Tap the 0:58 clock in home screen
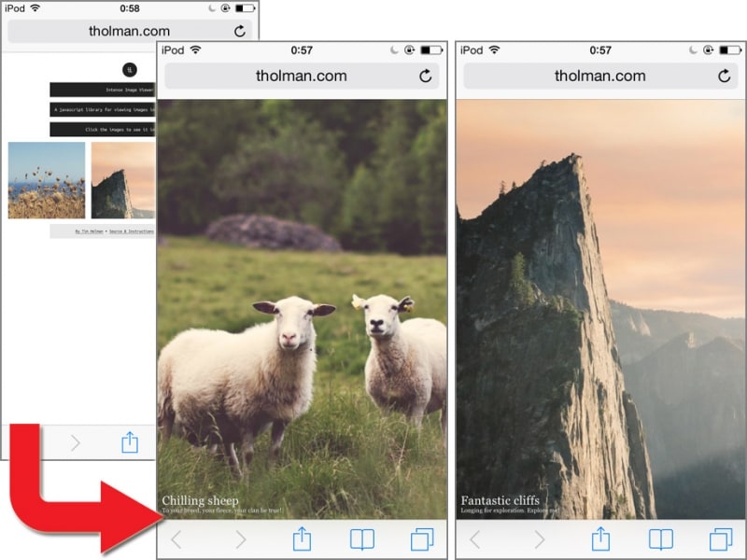Screen dimensions: 747x560 pyautogui.click(x=130, y=8)
